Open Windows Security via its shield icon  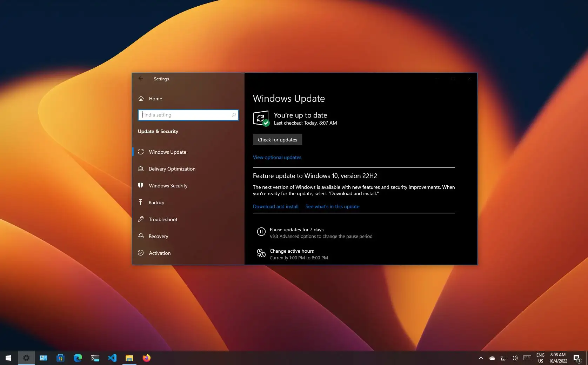[x=141, y=186]
